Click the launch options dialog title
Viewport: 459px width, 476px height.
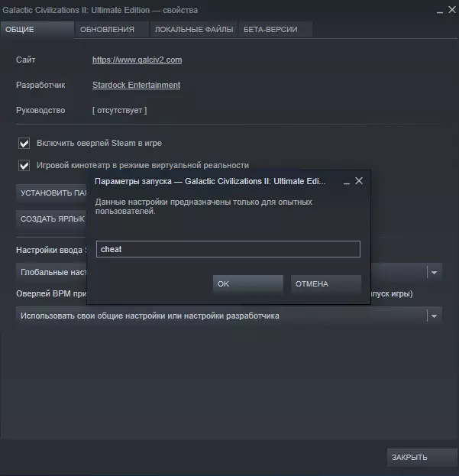[210, 181]
